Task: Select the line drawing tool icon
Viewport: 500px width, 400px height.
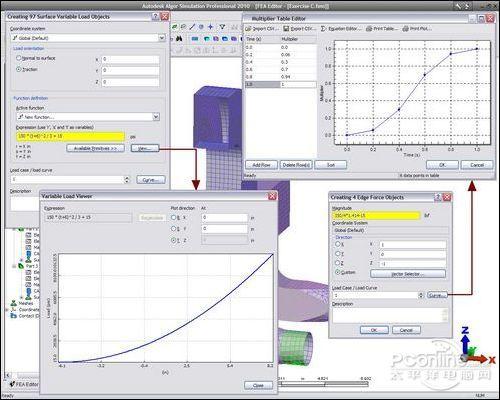Action: 192,27
